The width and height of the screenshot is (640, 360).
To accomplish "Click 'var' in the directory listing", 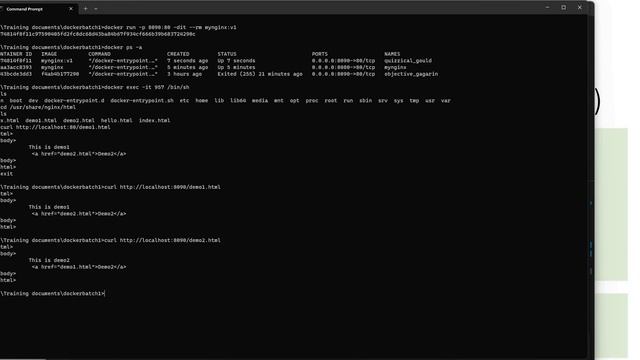I will point(446,100).
